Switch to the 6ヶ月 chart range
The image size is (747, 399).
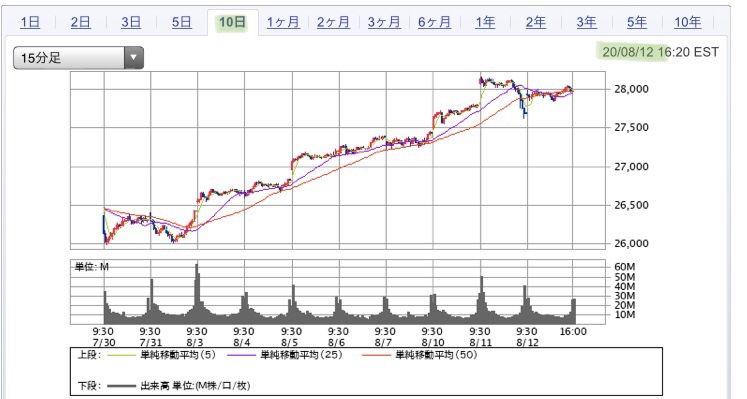[x=434, y=22]
